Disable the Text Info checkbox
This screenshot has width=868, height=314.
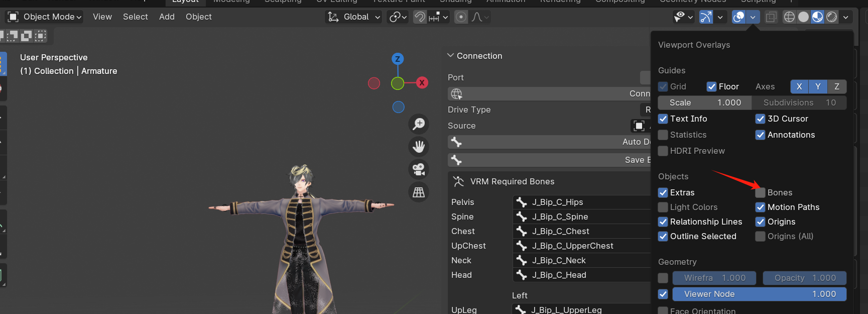[663, 119]
